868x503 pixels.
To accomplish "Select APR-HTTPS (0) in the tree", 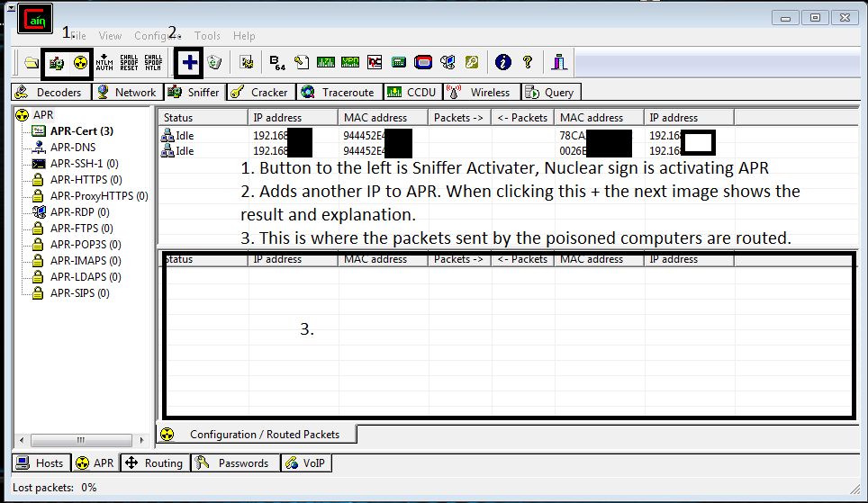I will 86,180.
